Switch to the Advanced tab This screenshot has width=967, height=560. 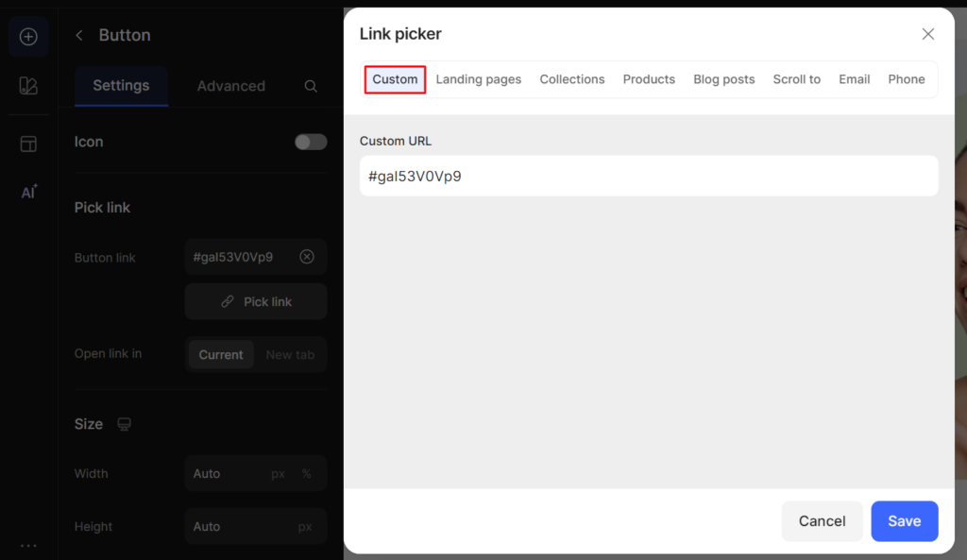(230, 86)
